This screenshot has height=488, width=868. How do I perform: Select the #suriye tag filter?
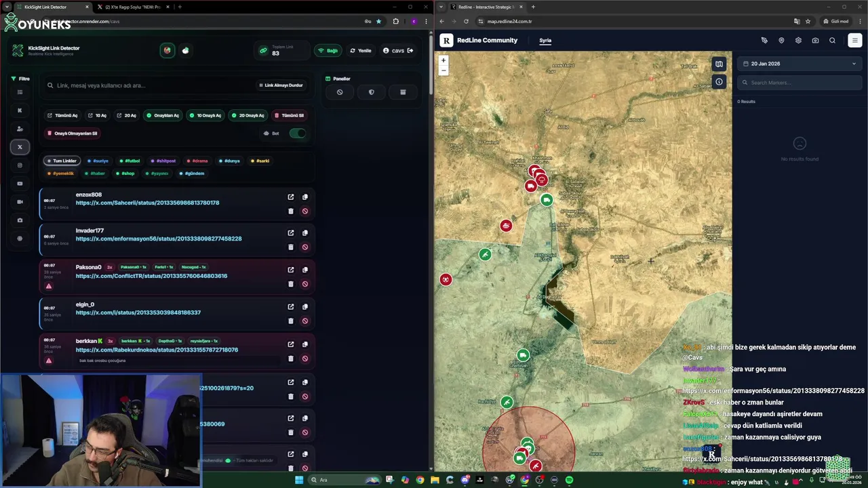(98, 161)
